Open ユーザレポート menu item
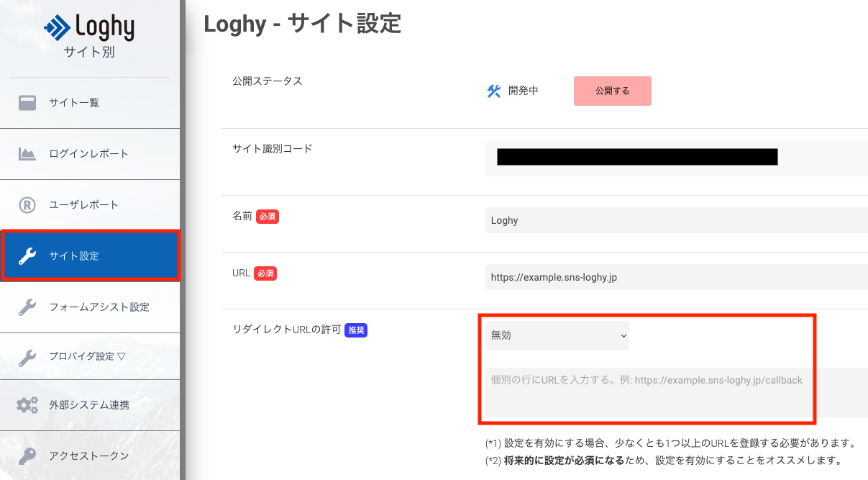868x480 pixels. [90, 205]
